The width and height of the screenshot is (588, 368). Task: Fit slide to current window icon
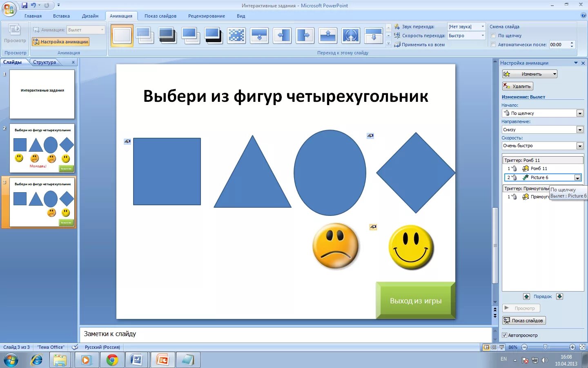[x=582, y=347]
